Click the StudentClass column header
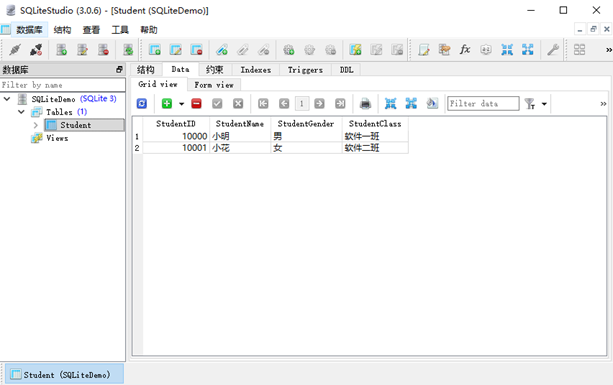The height and width of the screenshot is (385, 613). coord(375,124)
